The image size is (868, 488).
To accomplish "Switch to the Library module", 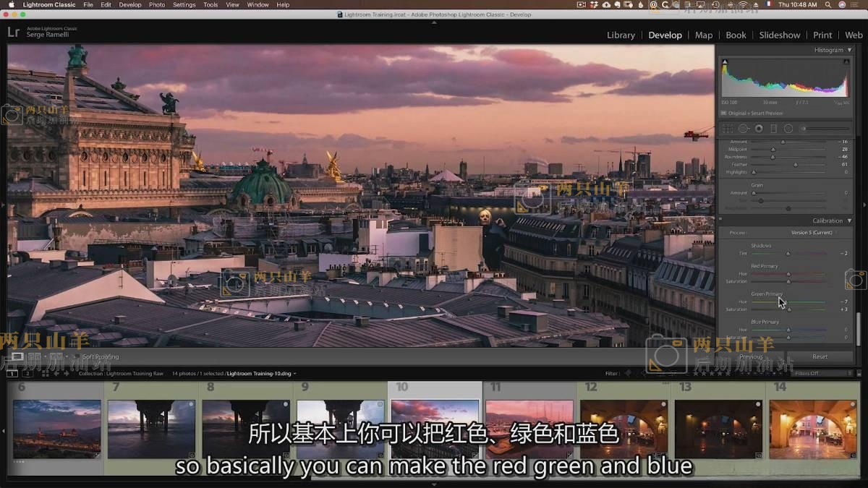I will (x=621, y=35).
